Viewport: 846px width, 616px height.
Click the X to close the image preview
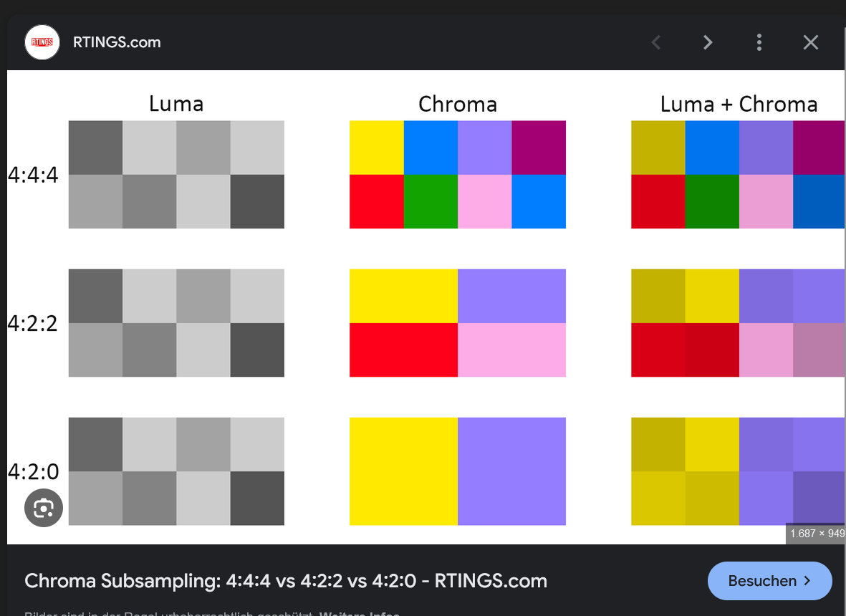pos(810,42)
